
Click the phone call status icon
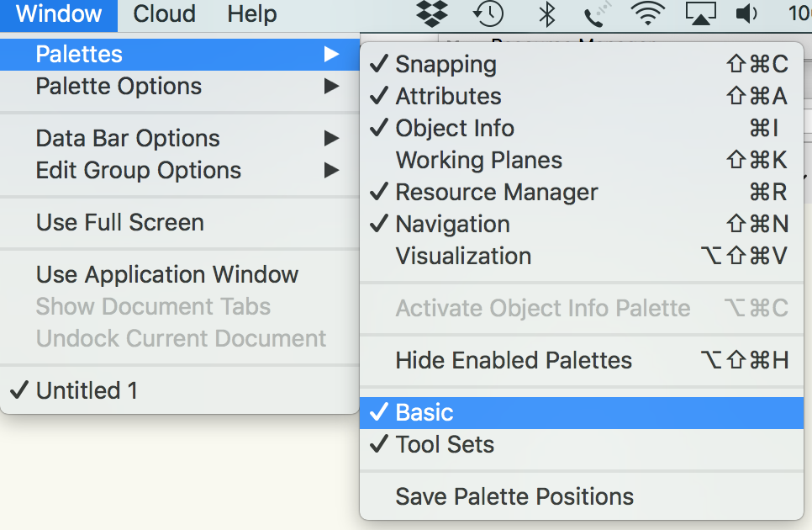click(x=594, y=14)
